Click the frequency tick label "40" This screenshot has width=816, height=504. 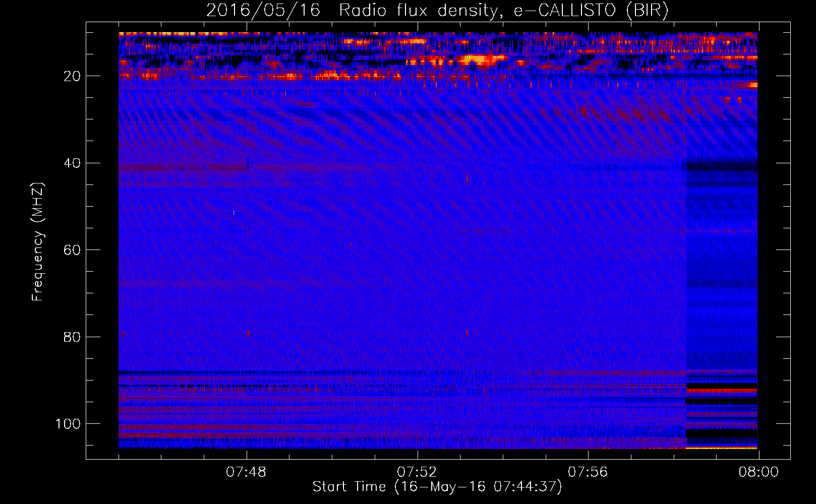pos(73,163)
